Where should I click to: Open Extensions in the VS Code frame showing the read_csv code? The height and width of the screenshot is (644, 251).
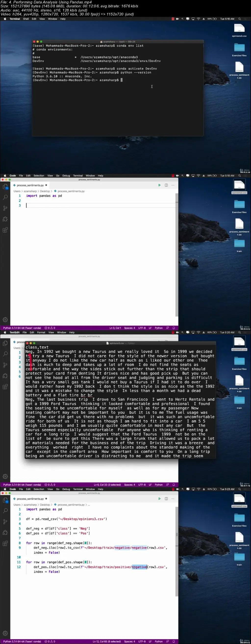coord(5,543)
